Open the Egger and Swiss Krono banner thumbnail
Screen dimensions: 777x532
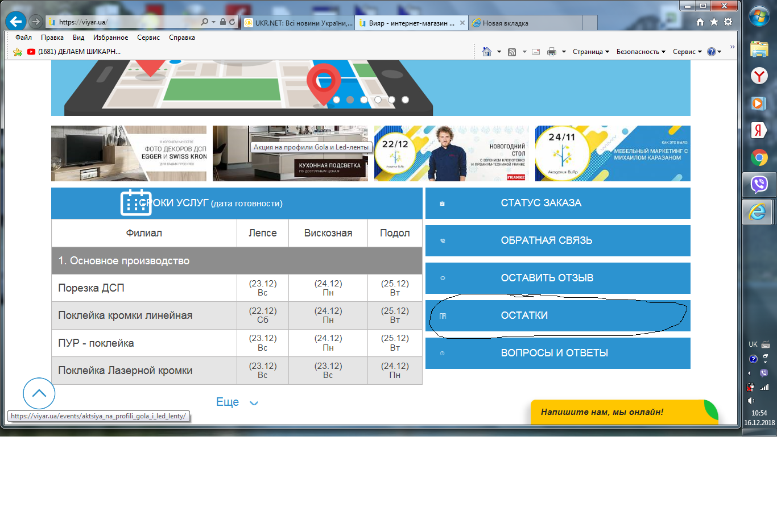(x=129, y=153)
